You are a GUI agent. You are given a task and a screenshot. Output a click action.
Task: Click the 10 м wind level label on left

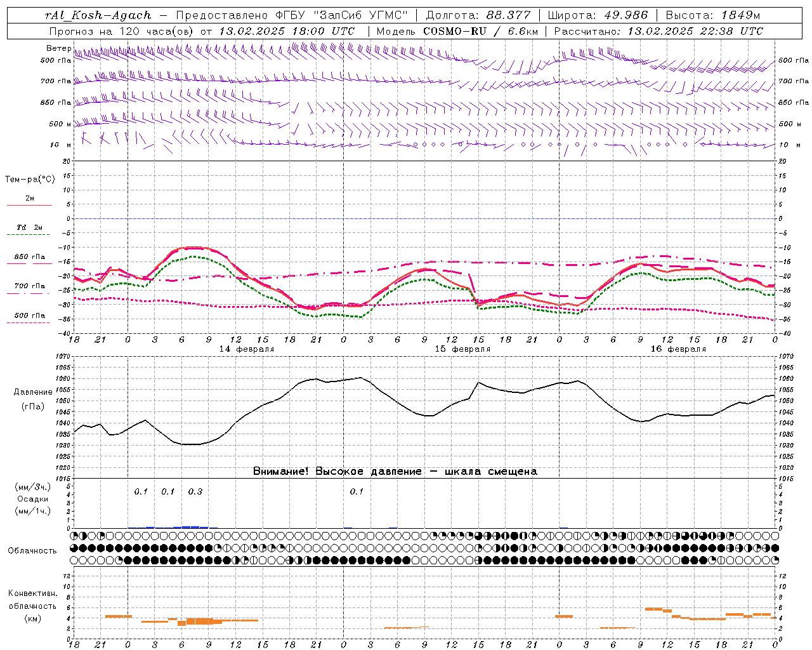click(61, 145)
